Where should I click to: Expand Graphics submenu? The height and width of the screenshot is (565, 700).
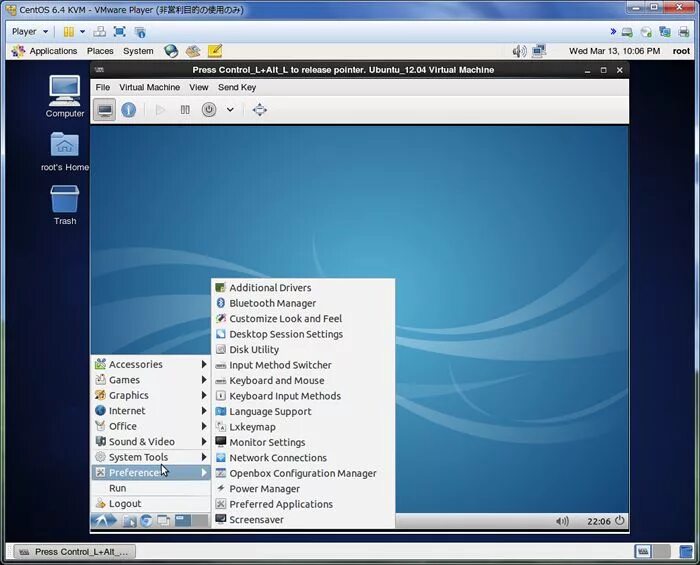point(151,395)
